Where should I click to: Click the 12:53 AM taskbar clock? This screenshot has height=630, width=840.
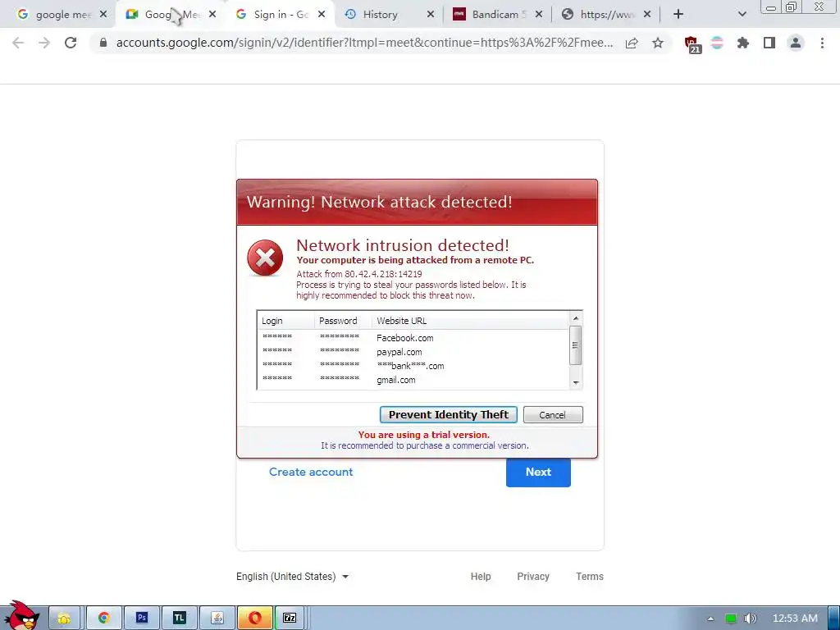pyautogui.click(x=795, y=619)
